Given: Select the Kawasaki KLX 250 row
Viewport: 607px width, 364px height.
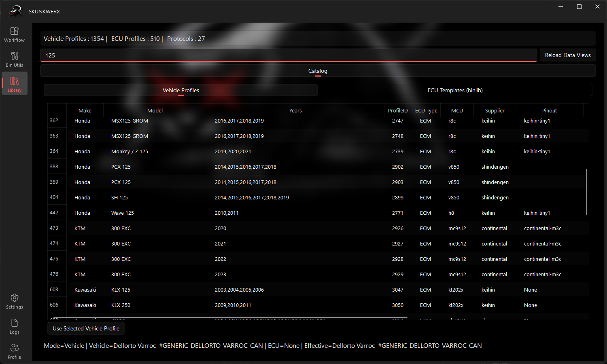Looking at the screenshot, I should pyautogui.click(x=318, y=305).
